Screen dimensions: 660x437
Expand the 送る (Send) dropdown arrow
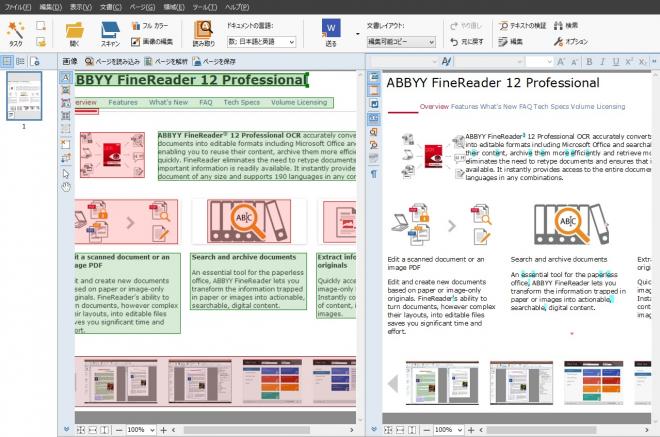click(x=357, y=34)
